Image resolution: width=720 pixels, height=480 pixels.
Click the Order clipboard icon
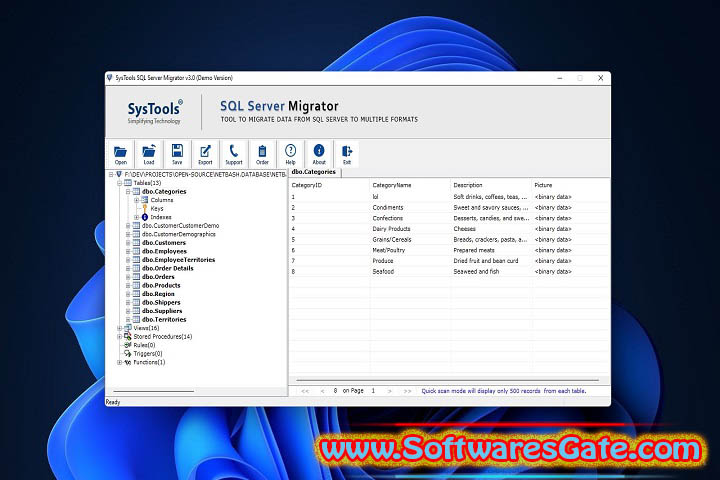click(262, 154)
